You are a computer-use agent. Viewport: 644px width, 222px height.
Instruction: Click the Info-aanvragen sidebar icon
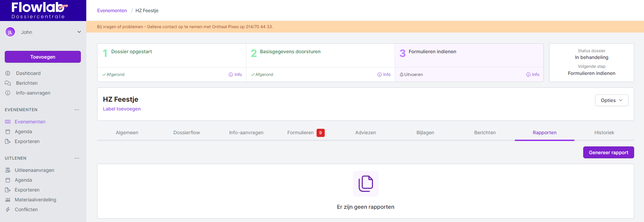pyautogui.click(x=8, y=93)
